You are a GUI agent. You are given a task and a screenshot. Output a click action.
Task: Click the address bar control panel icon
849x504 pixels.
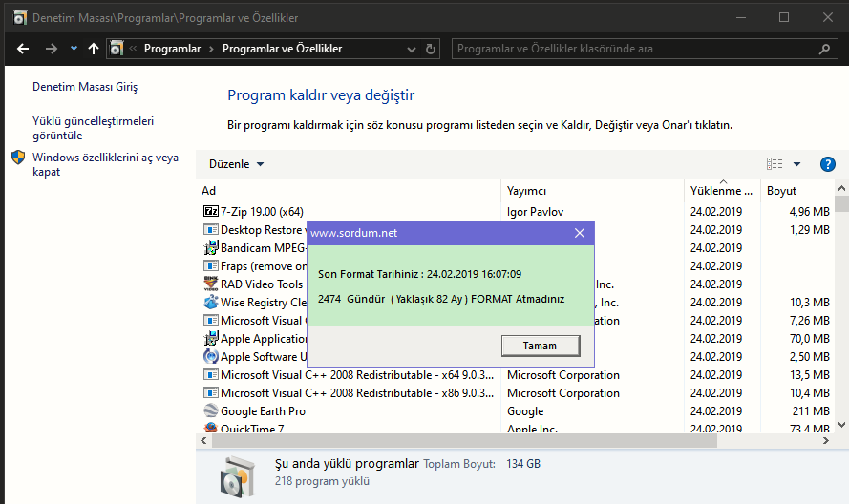coord(117,49)
